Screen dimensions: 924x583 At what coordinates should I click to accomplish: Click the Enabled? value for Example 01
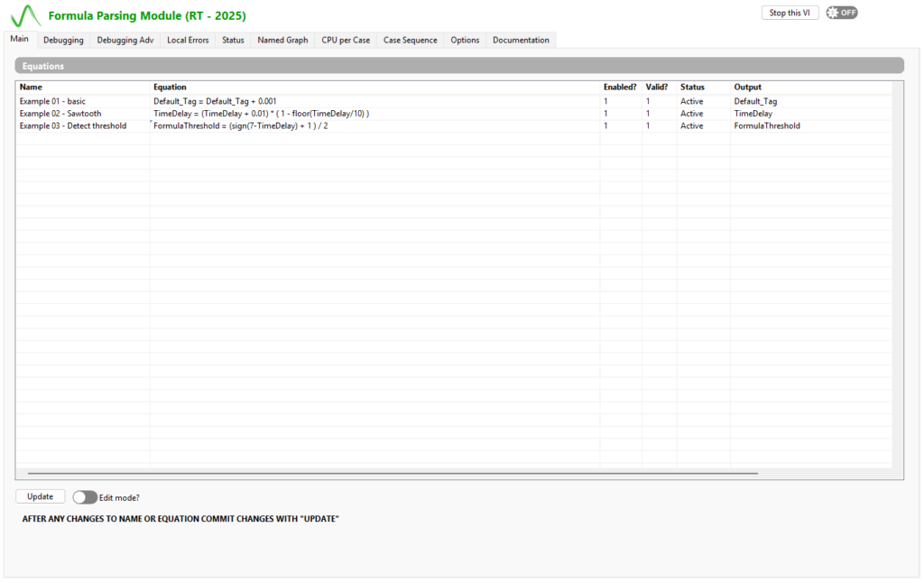pyautogui.click(x=621, y=101)
